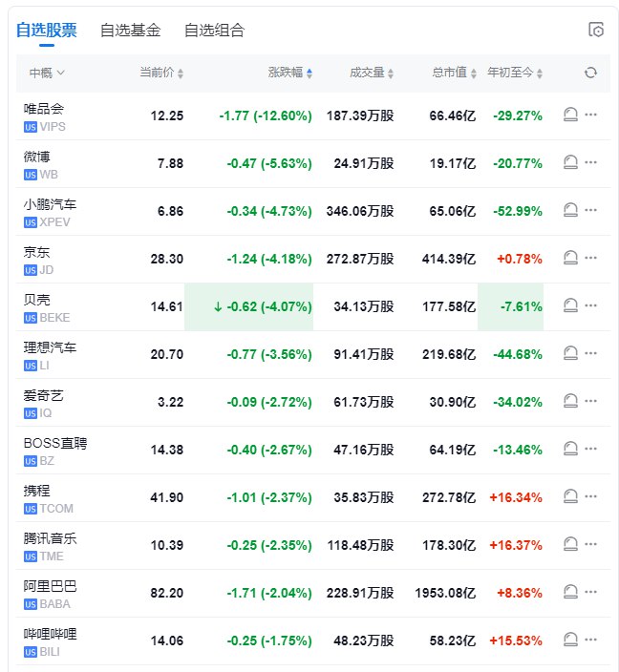Set price alert bell for 理想汽车 LI

pos(570,353)
